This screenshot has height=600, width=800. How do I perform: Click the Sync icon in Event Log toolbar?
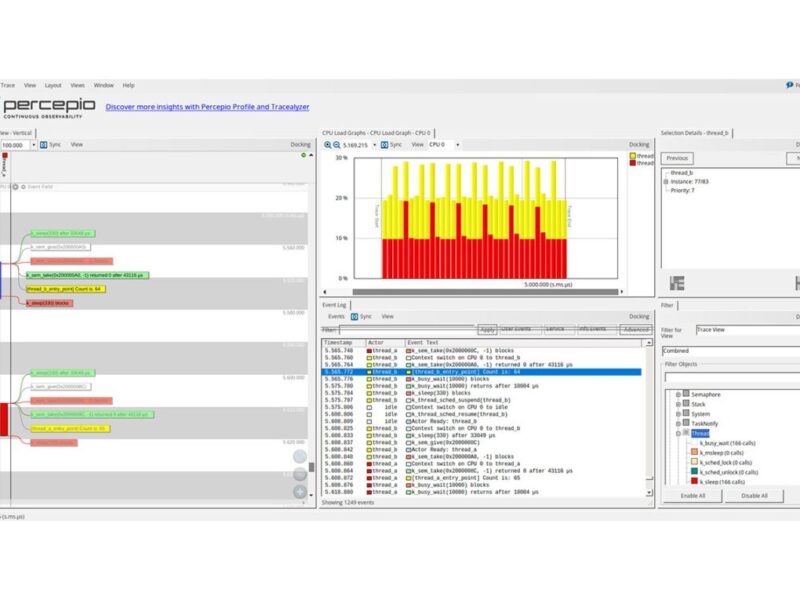coord(355,316)
